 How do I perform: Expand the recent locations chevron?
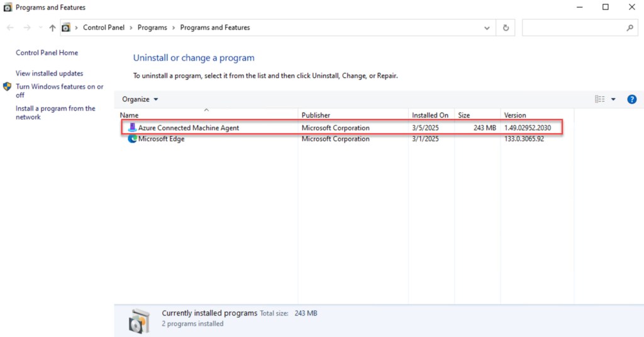(40, 28)
